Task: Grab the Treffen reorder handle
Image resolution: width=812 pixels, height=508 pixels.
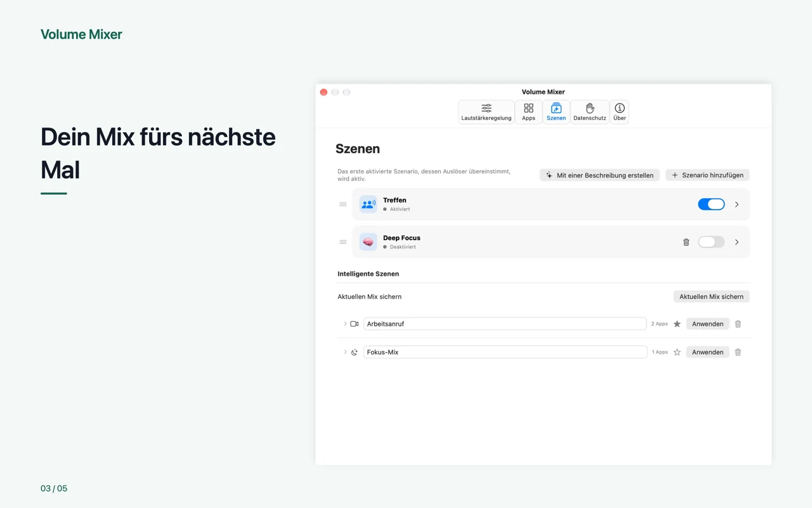Action: [343, 204]
